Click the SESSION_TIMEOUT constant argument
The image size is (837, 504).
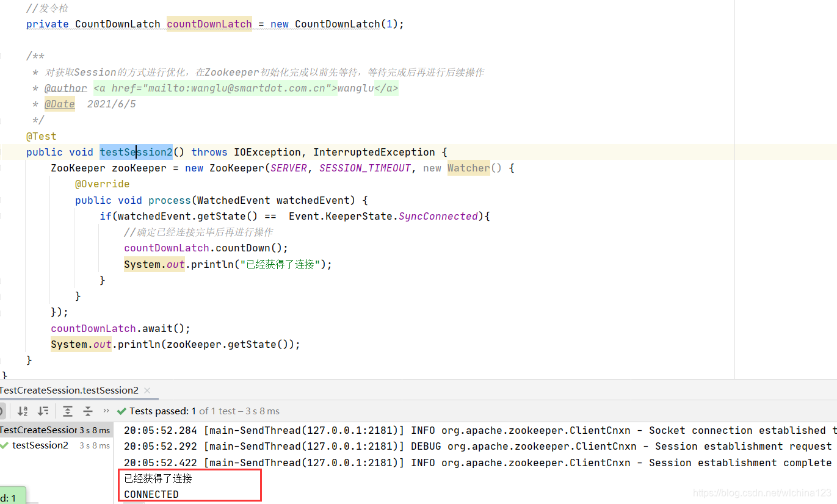[x=365, y=168]
